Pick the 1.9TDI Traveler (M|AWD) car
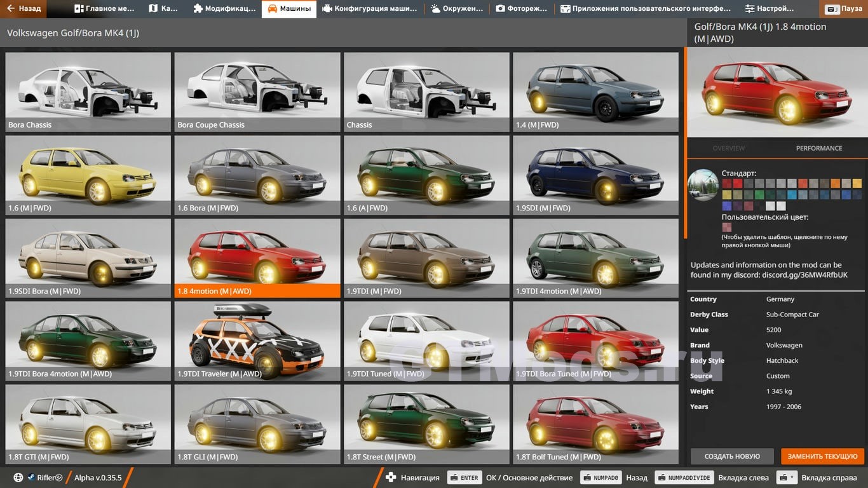 pyautogui.click(x=257, y=341)
